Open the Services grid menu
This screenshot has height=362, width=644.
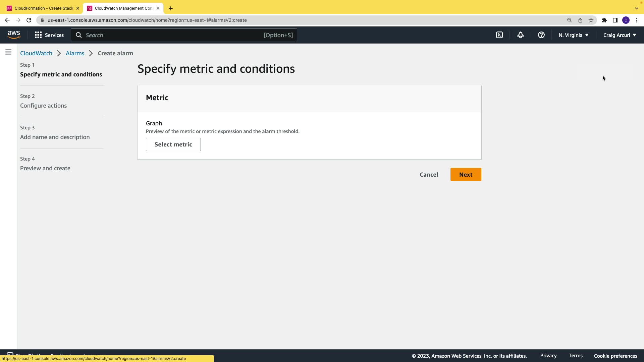click(x=49, y=35)
